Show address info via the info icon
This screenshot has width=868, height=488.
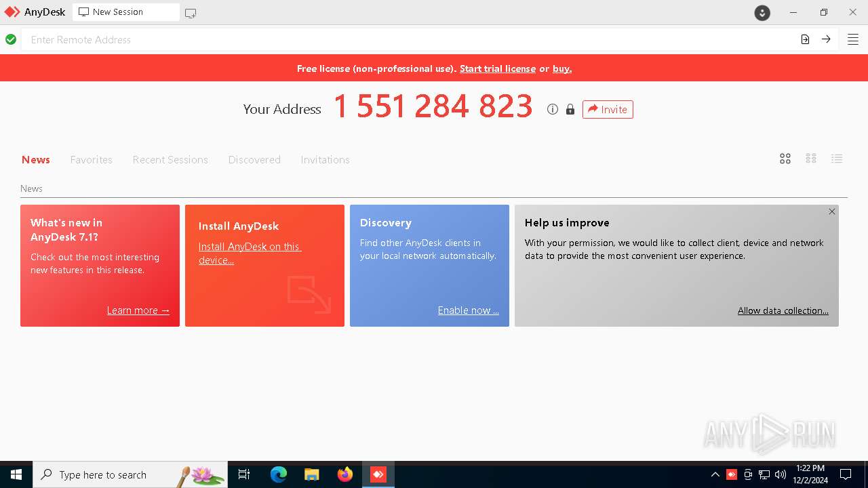[x=553, y=109]
